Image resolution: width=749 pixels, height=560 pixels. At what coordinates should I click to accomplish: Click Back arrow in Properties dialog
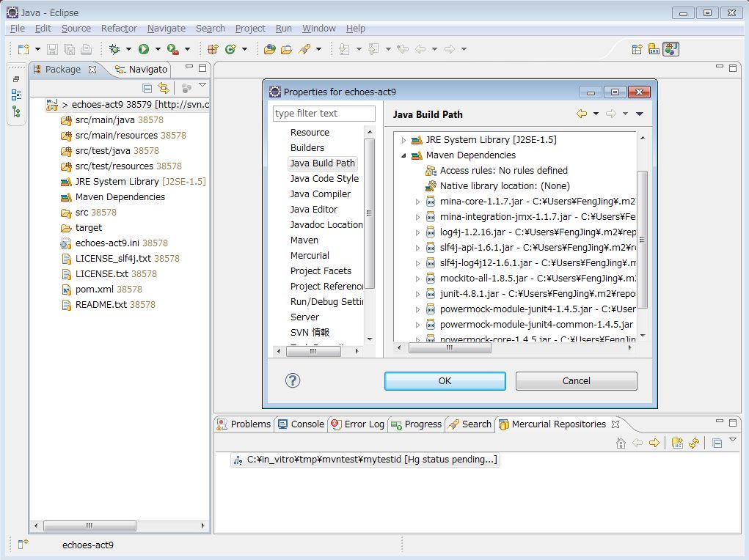pos(581,114)
